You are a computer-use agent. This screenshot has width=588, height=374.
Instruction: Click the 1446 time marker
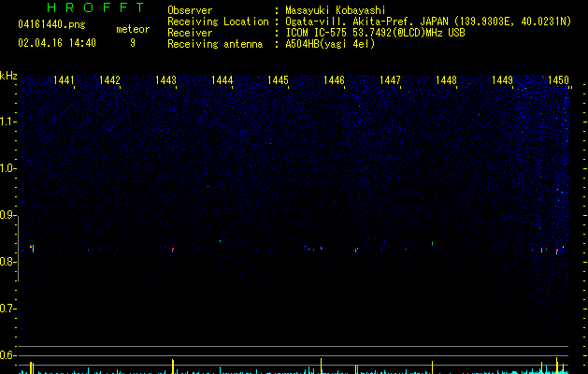coord(334,80)
